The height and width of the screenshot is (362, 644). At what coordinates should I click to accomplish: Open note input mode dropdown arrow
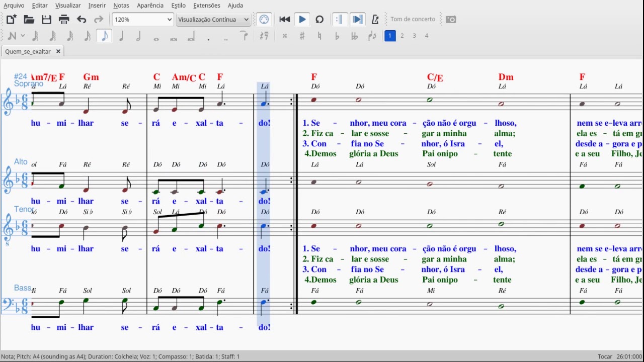point(23,36)
